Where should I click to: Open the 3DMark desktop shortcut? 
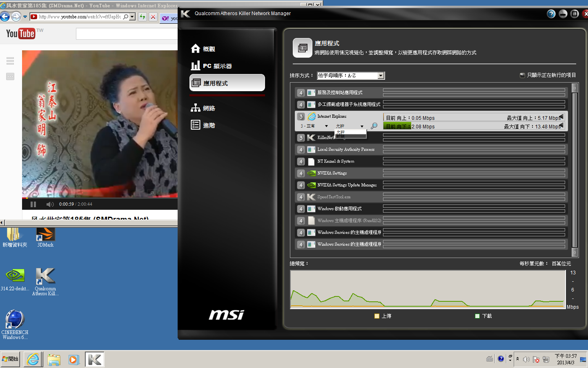45,238
